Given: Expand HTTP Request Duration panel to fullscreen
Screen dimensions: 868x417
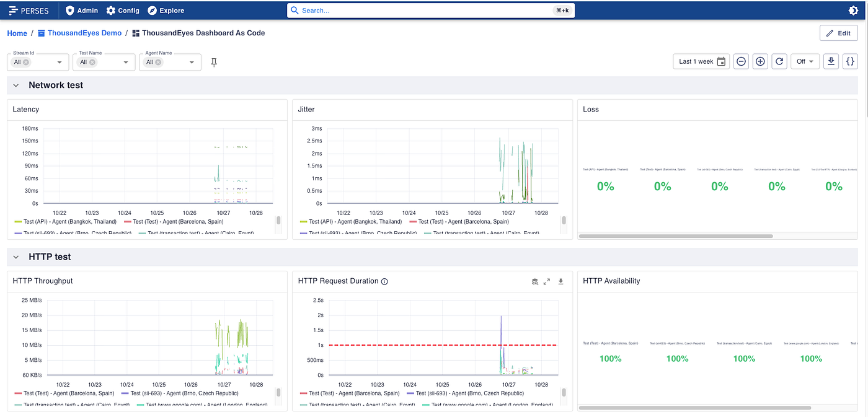Looking at the screenshot, I should 547,281.
